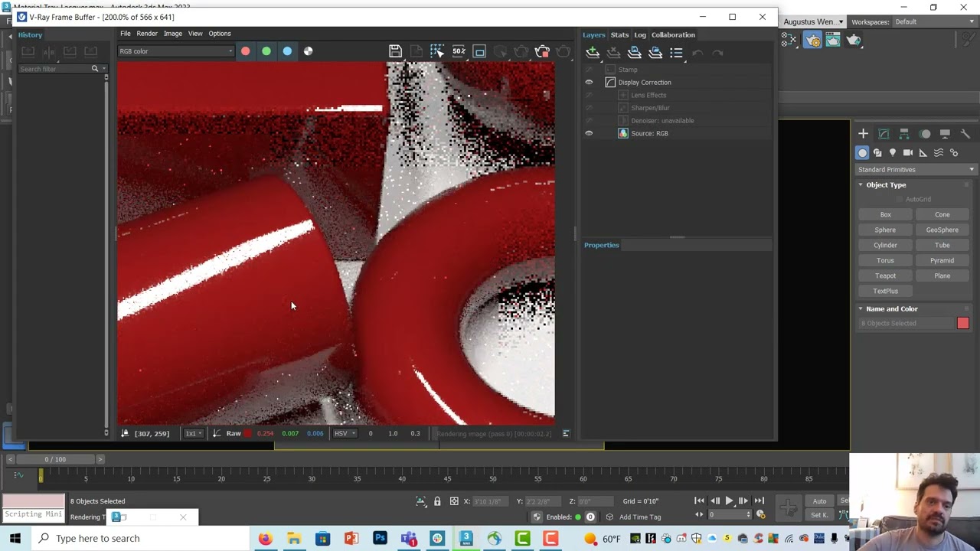
Task: Select the Shapes category icon
Action: coord(877,153)
